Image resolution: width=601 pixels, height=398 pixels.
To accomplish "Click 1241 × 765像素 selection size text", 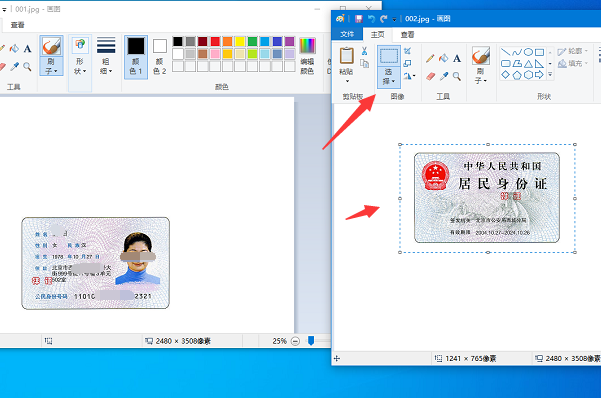I will coord(470,359).
